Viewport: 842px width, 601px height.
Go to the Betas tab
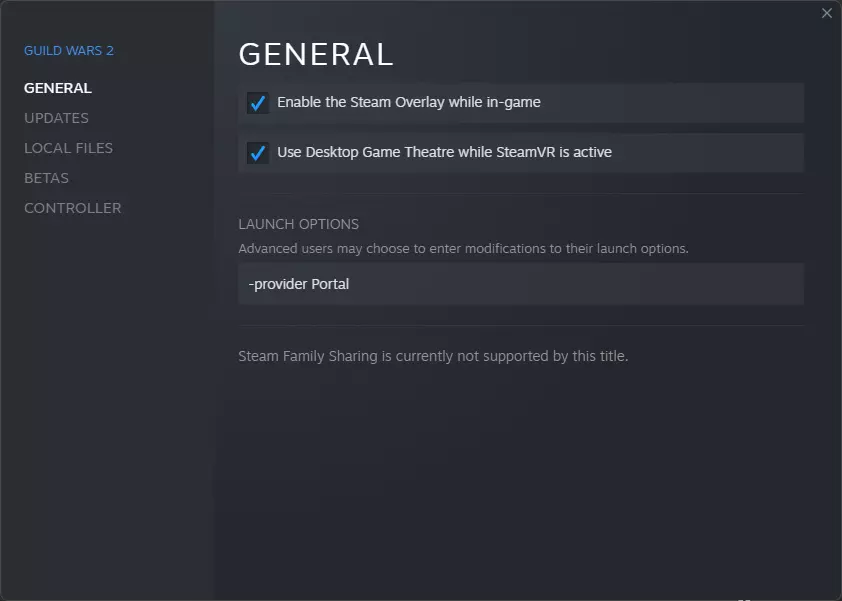coord(46,178)
